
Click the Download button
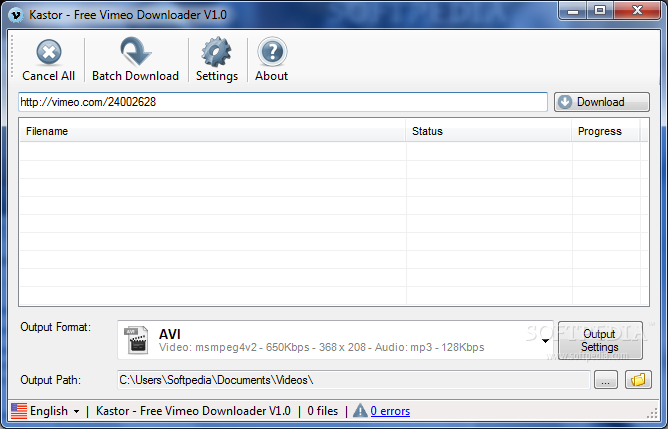coord(602,102)
